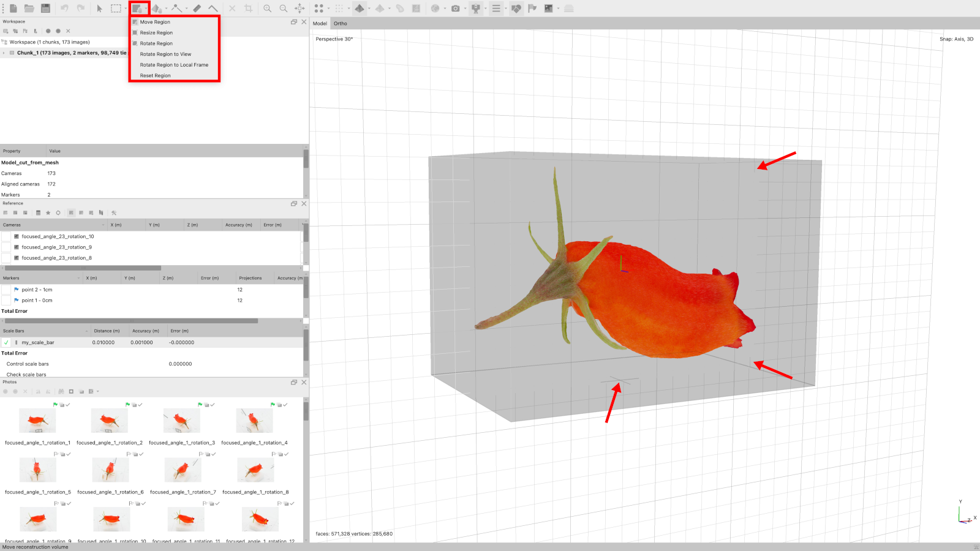Check the point 2 - 1cm marker checkbox
This screenshot has height=551, width=980.
coord(6,290)
